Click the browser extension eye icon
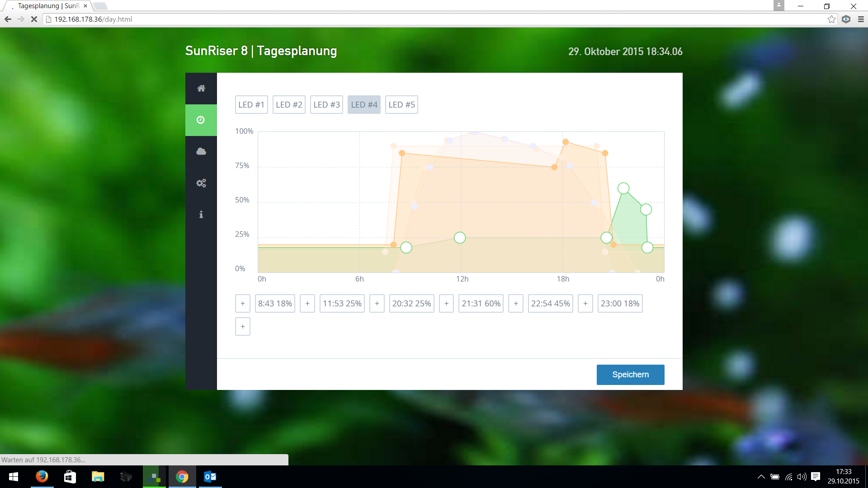 click(846, 19)
